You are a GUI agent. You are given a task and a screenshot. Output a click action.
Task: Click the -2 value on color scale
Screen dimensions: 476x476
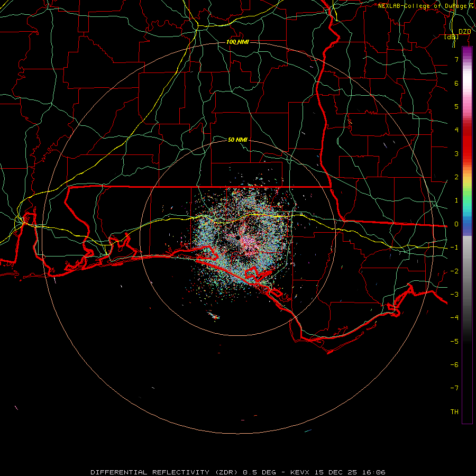pyautogui.click(x=454, y=271)
